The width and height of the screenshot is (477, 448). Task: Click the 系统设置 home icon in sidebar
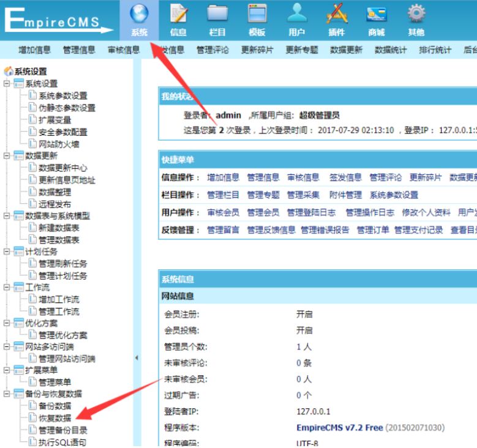tap(8, 71)
